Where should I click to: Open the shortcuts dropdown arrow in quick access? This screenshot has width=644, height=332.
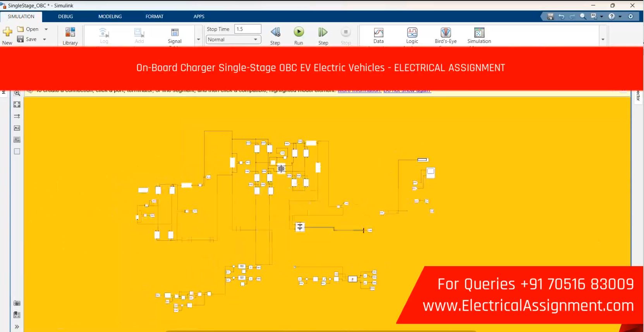tap(601, 16)
